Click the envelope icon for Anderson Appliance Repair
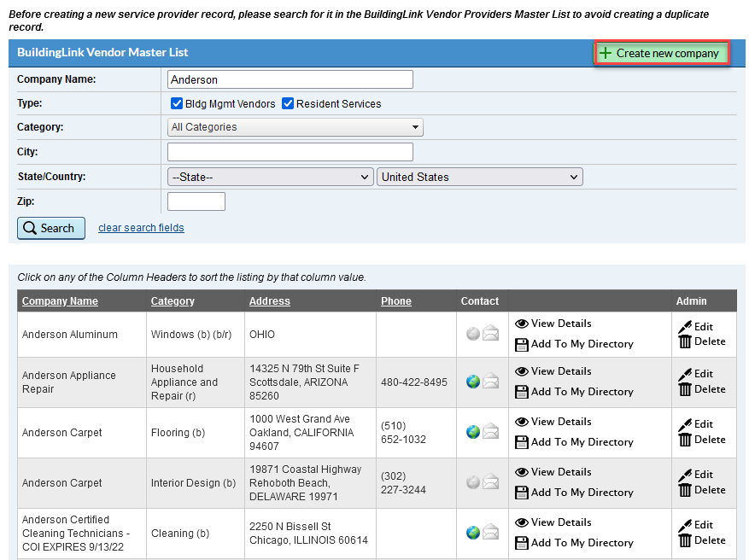Image resolution: width=749 pixels, height=560 pixels. click(490, 381)
